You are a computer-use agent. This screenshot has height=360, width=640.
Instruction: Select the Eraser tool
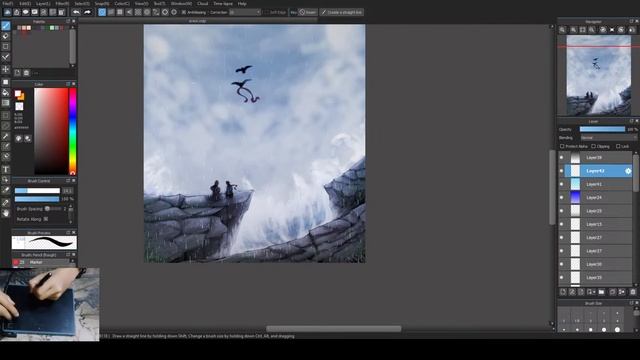[x=6, y=36]
